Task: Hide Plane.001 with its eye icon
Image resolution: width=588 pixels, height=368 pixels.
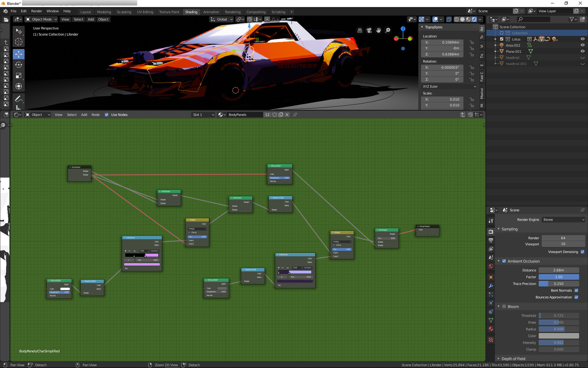Action: 582,52
